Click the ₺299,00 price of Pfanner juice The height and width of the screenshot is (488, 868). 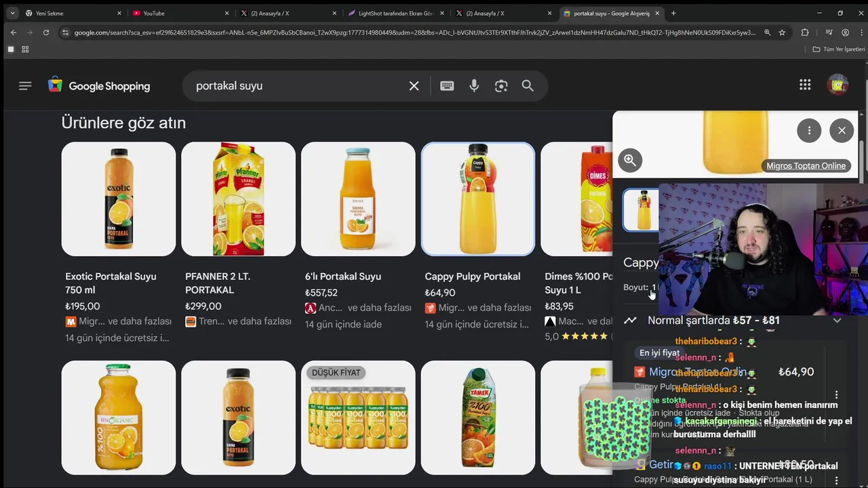pos(203,306)
